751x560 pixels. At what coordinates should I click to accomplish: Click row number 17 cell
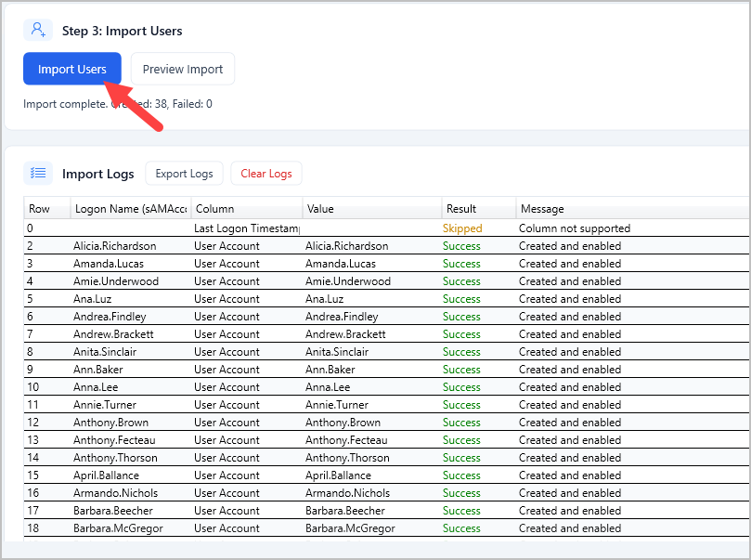click(x=33, y=511)
